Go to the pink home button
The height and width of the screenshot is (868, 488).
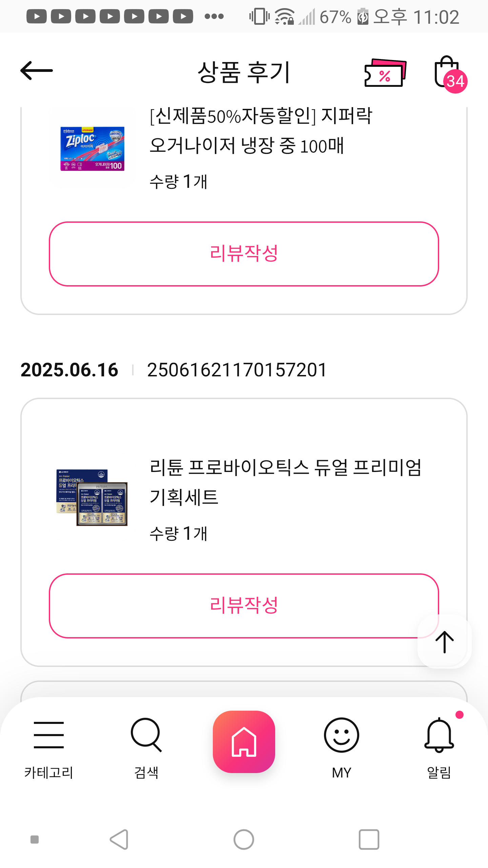coord(244,742)
